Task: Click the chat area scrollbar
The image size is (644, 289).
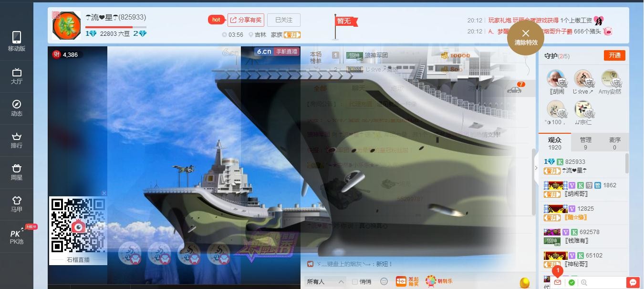Action: click(534, 182)
